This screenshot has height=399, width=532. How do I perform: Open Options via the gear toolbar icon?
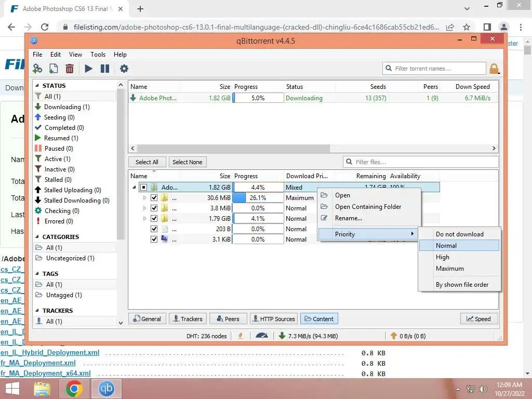pyautogui.click(x=124, y=69)
